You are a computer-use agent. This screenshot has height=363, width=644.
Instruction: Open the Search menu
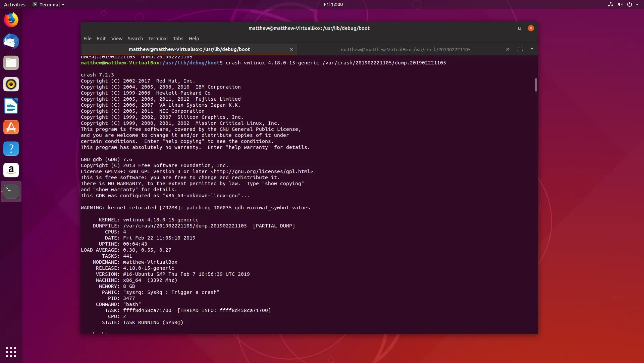[135, 39]
